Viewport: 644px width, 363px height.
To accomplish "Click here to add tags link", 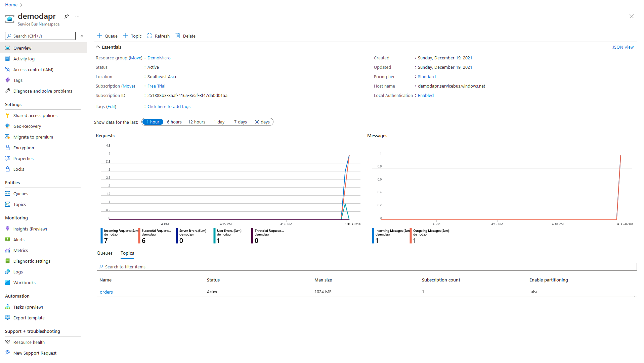I will 169,106.
